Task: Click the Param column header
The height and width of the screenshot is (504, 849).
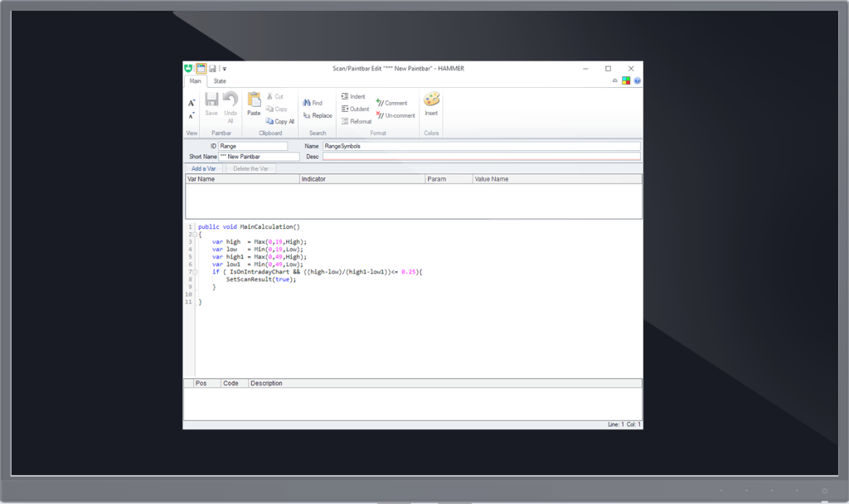Action: 449,179
